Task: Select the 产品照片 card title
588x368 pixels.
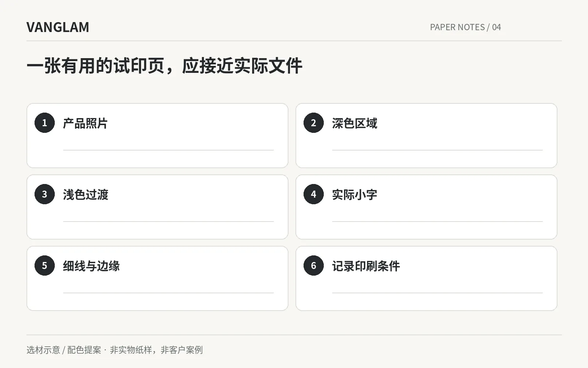Action: pyautogui.click(x=85, y=123)
